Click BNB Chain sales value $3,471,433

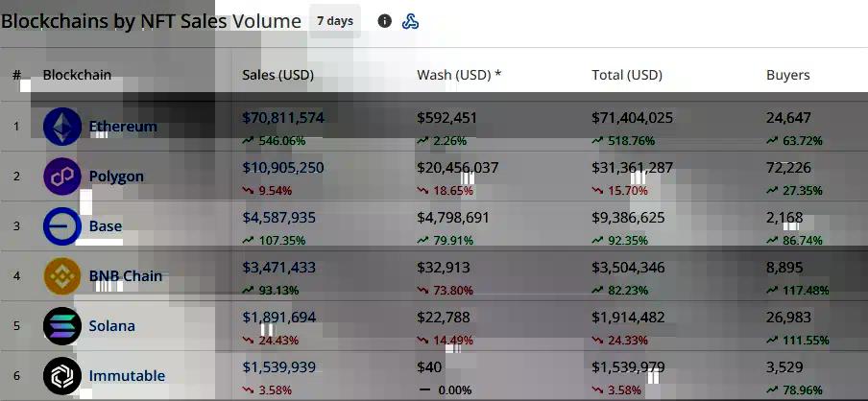(279, 267)
